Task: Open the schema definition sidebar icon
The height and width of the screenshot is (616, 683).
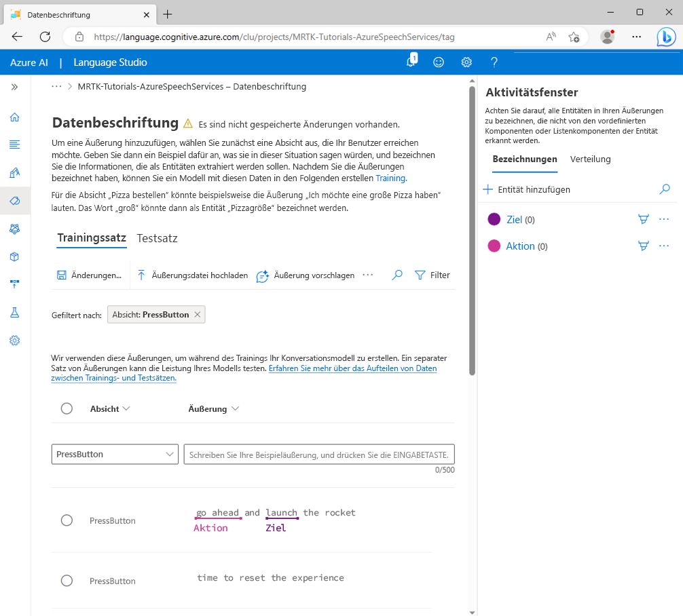Action: [x=14, y=145]
